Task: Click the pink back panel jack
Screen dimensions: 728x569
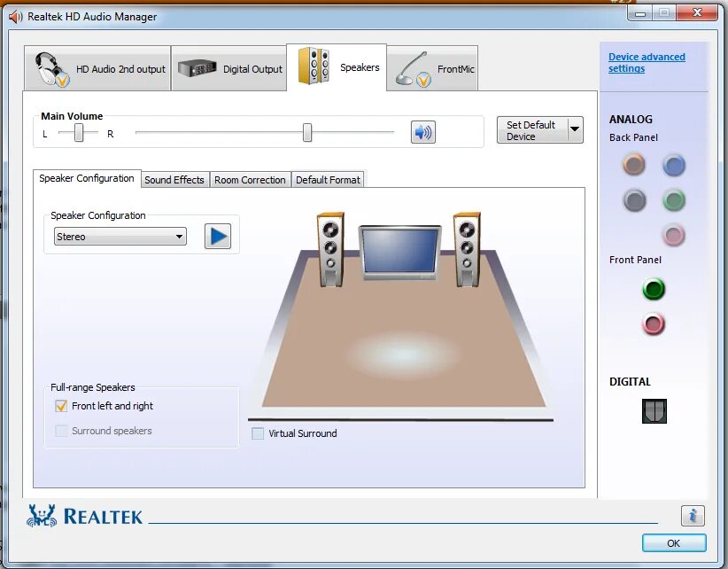Action: [x=674, y=235]
